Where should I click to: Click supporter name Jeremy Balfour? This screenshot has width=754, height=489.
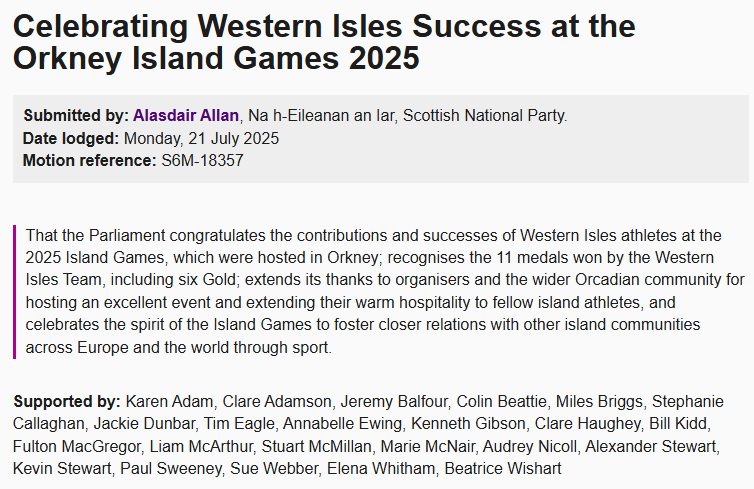pyautogui.click(x=394, y=401)
